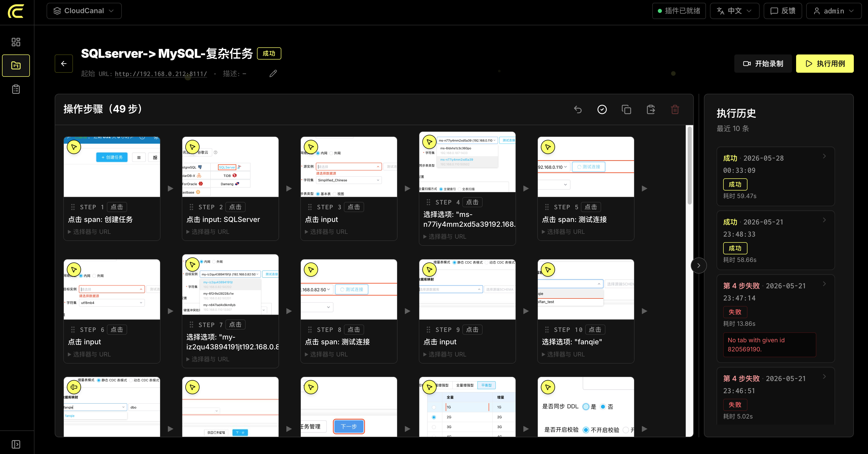Viewport: 868px width, 454px height.
Task: Export steps with the export icon
Action: (651, 109)
